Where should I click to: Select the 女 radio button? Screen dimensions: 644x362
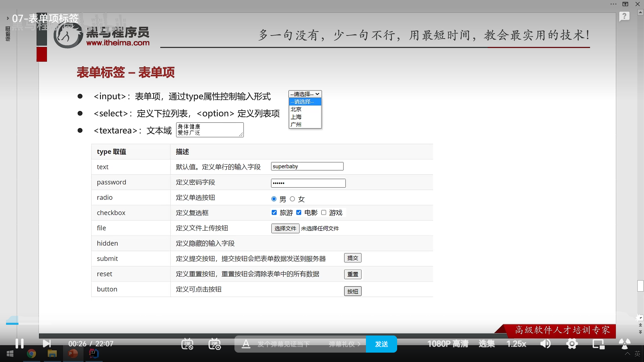click(x=292, y=199)
